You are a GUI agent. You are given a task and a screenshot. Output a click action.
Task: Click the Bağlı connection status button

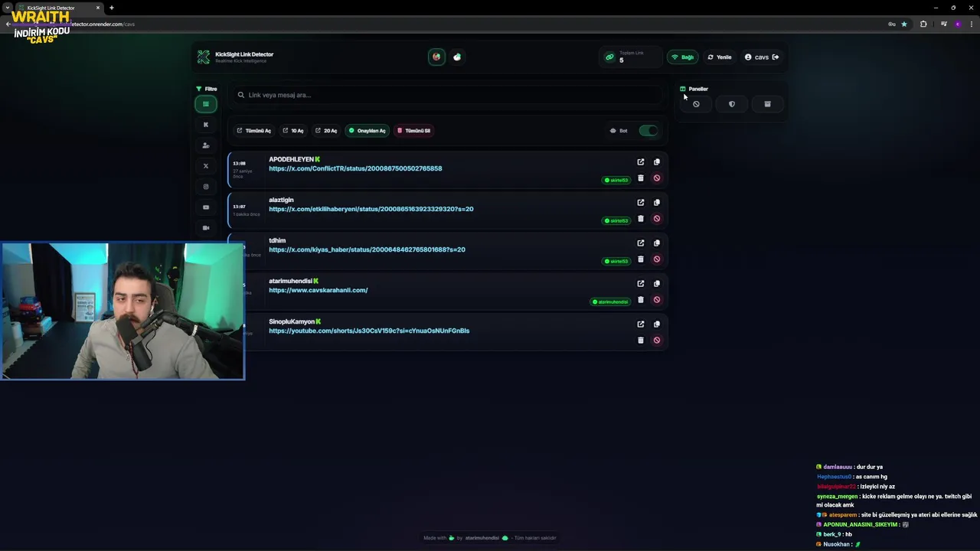tap(683, 57)
